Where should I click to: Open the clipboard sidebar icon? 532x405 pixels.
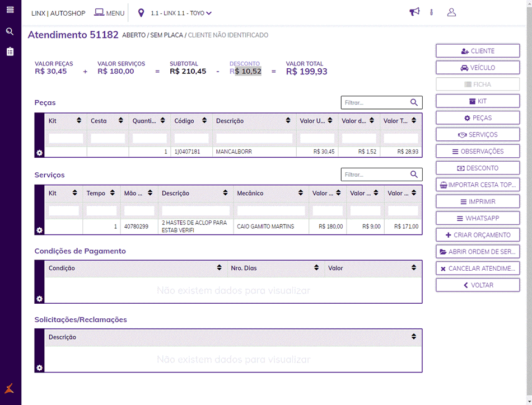(x=10, y=51)
